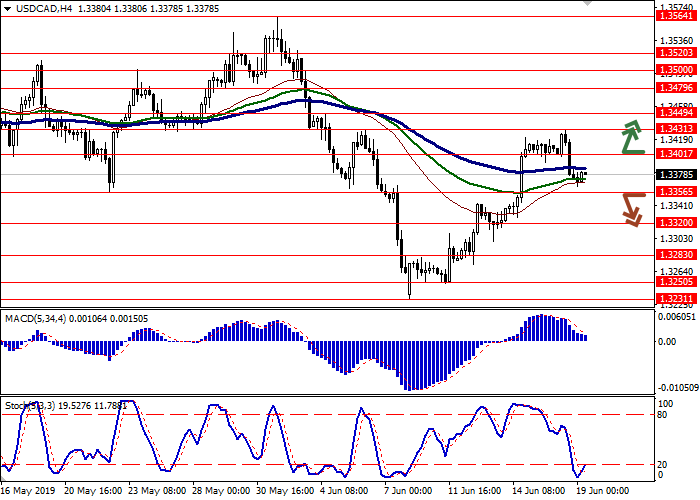
Task: Click the 1.33200 support price label
Action: (671, 223)
